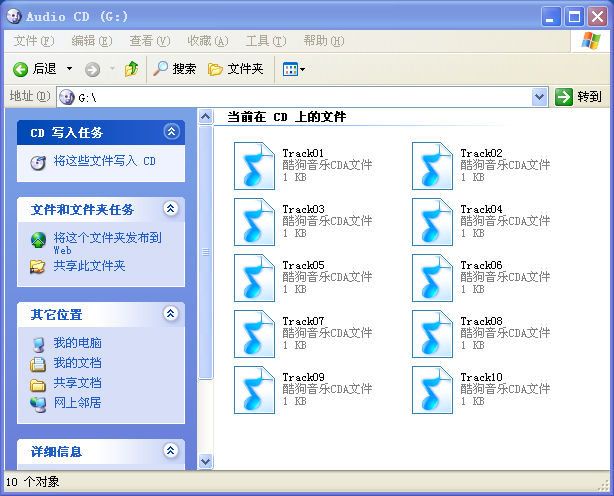Open 网上邻居 link
Viewport: 614px width, 496px height.
[77, 402]
